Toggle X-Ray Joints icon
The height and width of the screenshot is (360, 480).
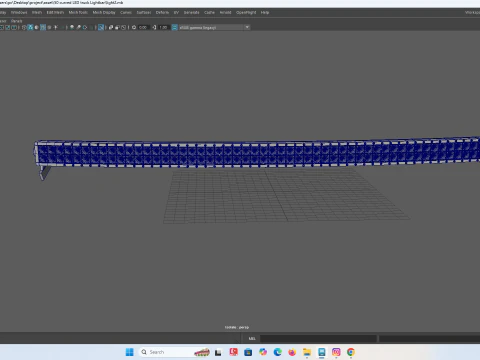pos(123,27)
